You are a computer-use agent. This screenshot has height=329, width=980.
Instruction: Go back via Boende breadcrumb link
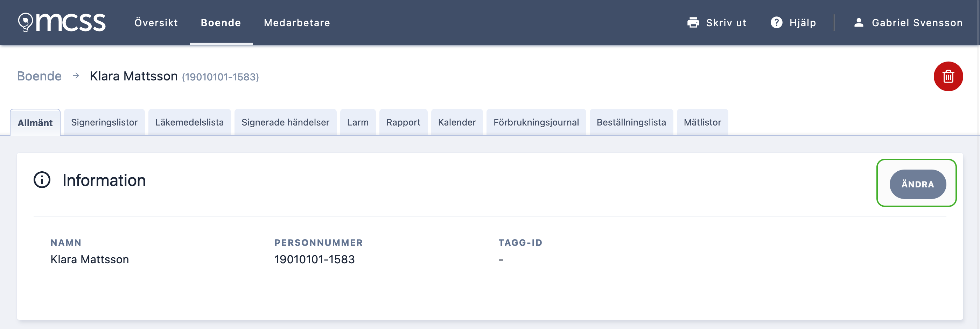tap(39, 76)
